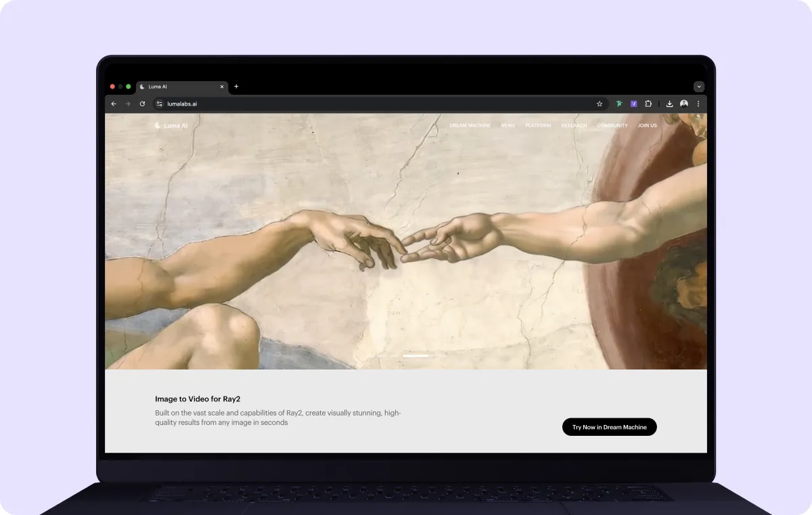Open the Platform nav item
Screen dimensions: 812x515
point(538,125)
